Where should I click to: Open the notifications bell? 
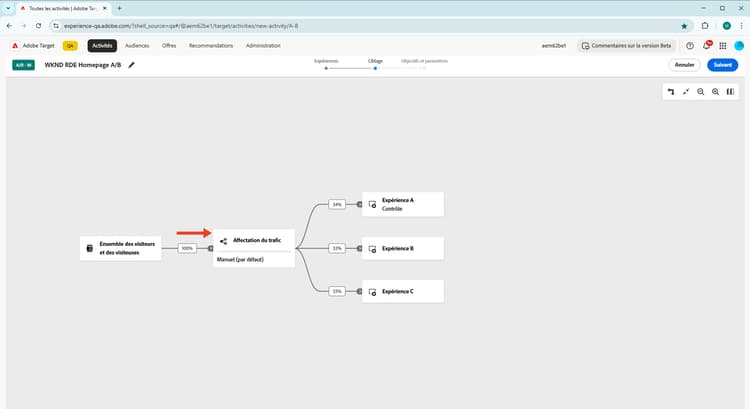coord(706,45)
